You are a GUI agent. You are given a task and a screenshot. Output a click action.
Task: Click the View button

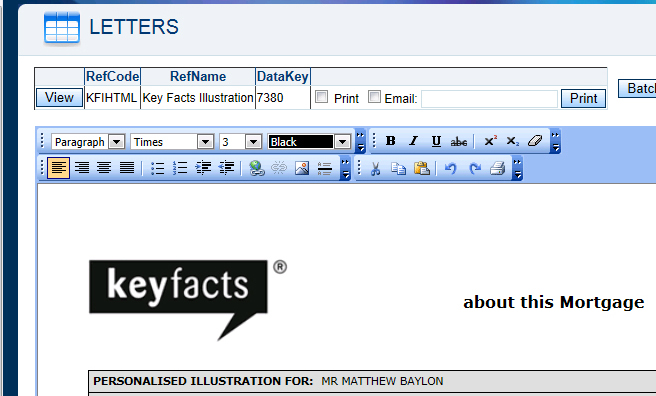[59, 97]
